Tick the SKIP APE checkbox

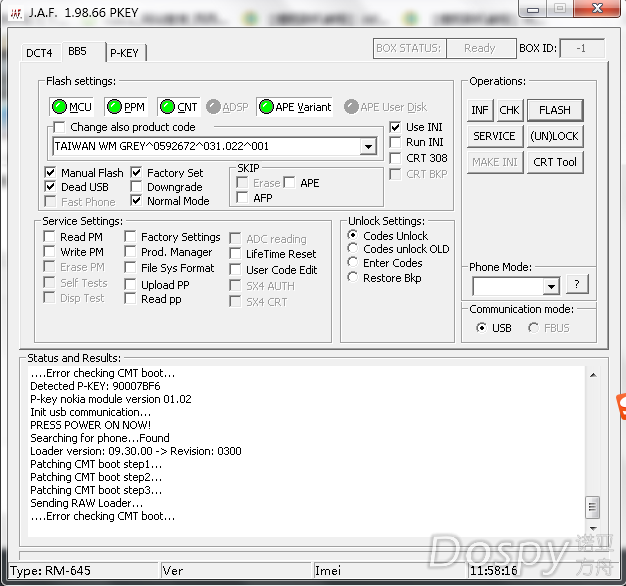(289, 182)
